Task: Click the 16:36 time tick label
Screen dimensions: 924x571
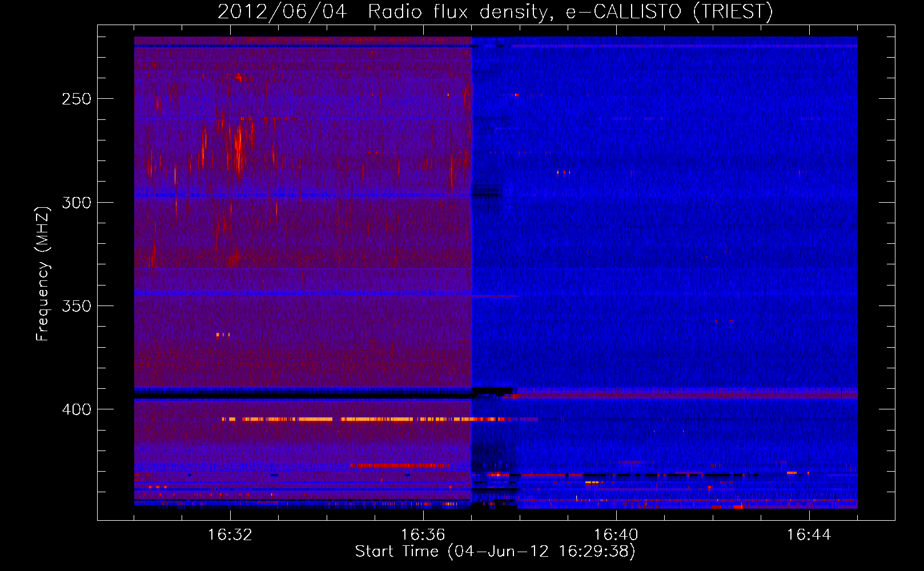Action: (x=423, y=535)
